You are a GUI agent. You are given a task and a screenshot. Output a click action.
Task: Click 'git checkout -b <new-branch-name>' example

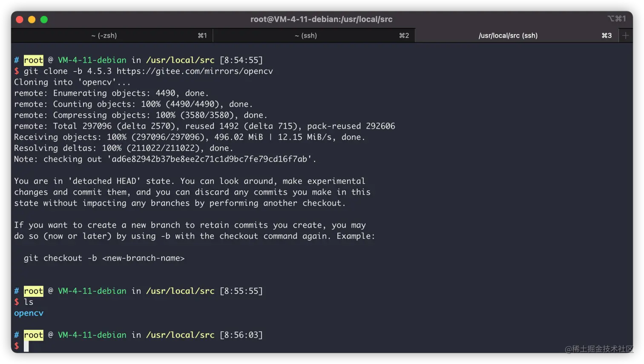click(104, 258)
